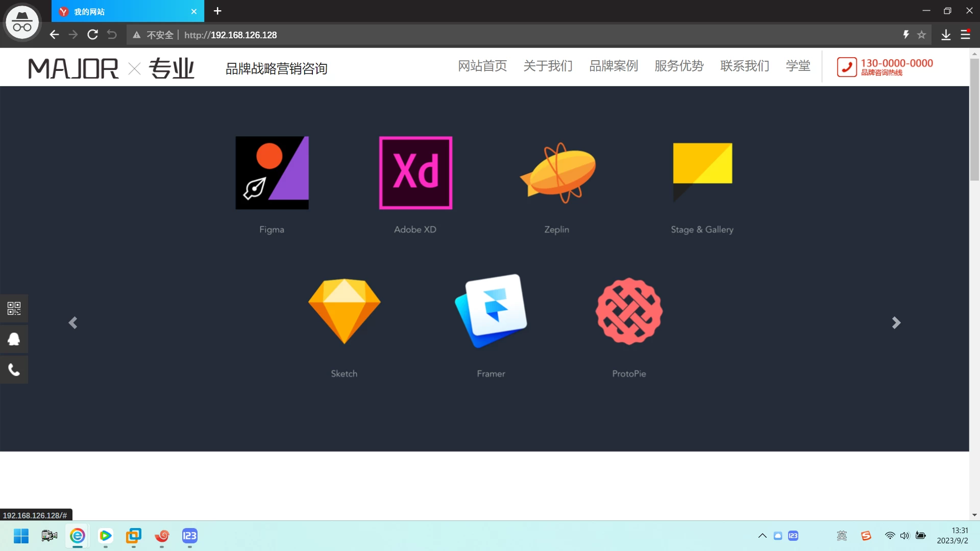Open the browser hamburger menu
980x551 pixels.
tap(965, 35)
